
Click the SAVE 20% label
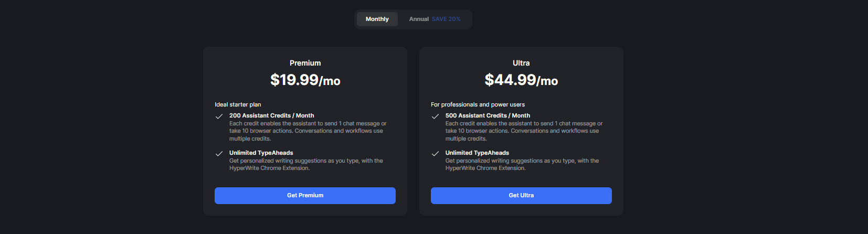click(x=446, y=19)
